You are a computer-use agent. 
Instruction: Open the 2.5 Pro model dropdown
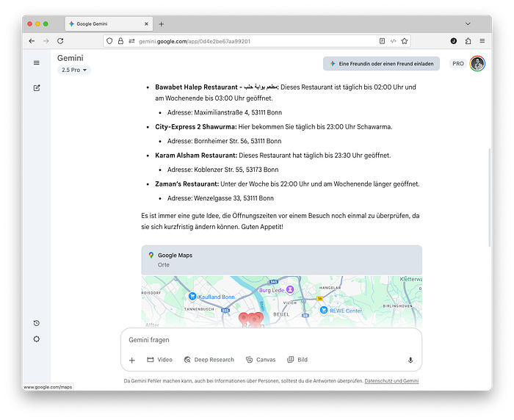[74, 70]
